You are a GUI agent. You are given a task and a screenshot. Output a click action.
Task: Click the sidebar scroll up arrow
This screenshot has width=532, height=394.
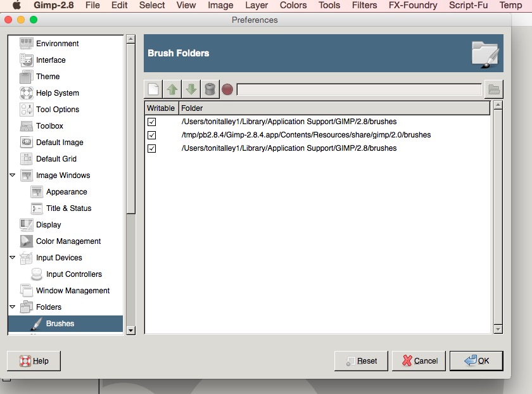click(x=130, y=39)
